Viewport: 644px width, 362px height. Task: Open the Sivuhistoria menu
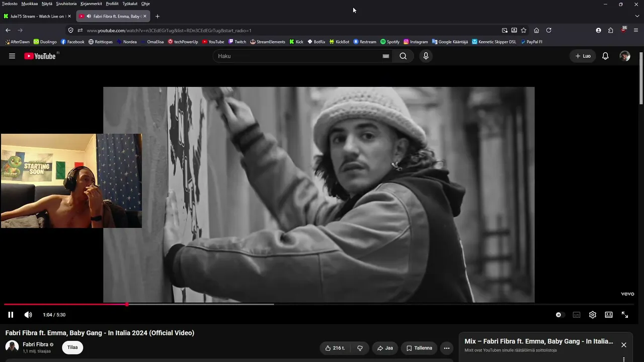66,4
